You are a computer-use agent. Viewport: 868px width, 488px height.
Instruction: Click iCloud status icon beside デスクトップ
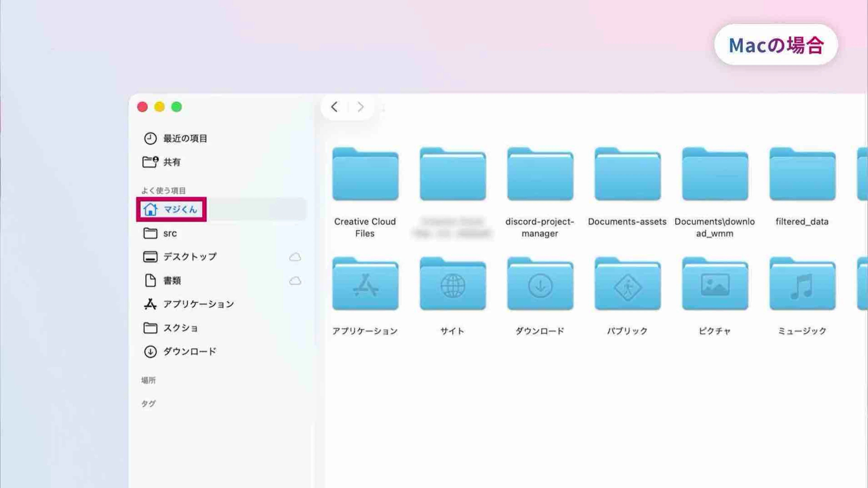(295, 257)
